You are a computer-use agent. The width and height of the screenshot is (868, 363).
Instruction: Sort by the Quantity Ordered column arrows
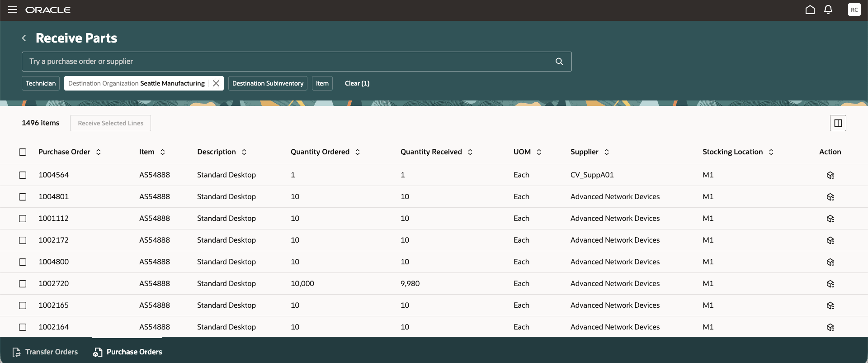click(358, 152)
